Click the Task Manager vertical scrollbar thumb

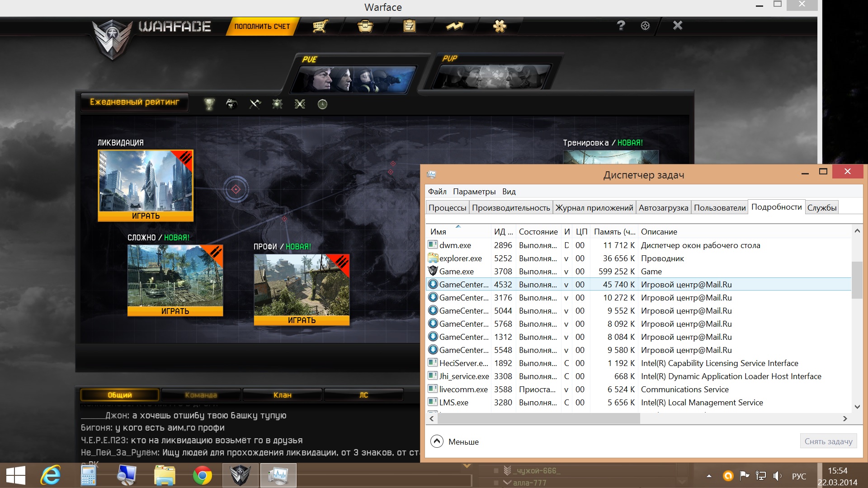point(857,280)
